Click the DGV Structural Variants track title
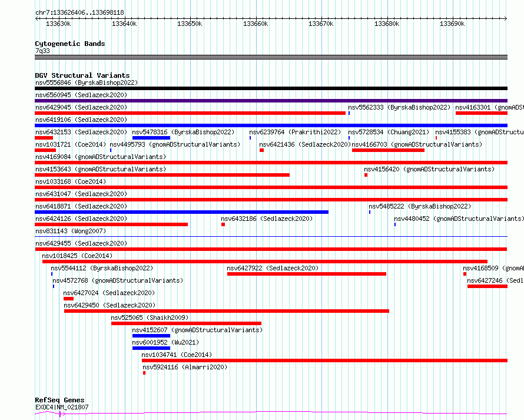Viewport: 524px width, 420px height. click(x=82, y=75)
